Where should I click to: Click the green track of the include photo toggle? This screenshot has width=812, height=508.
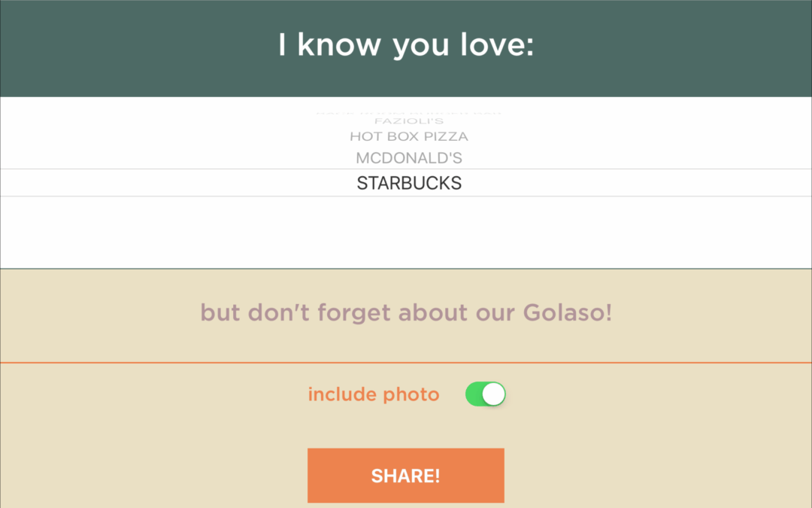click(474, 394)
